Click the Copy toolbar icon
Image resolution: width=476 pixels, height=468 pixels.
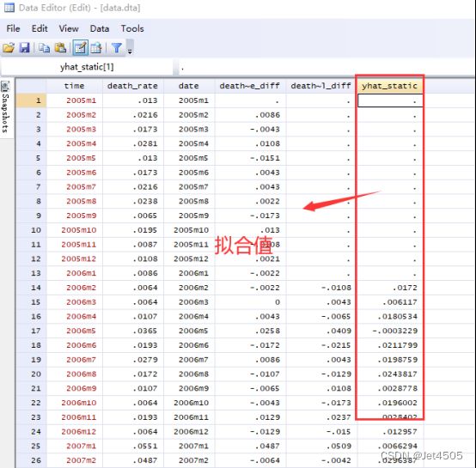pyautogui.click(x=45, y=47)
